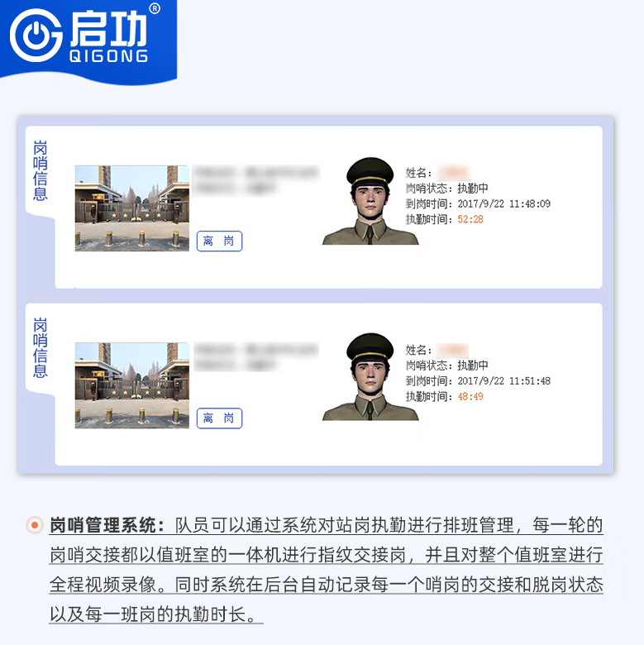Click the 离岗 button in second sentry card
Image resolution: width=644 pixels, height=645 pixels.
click(x=219, y=418)
